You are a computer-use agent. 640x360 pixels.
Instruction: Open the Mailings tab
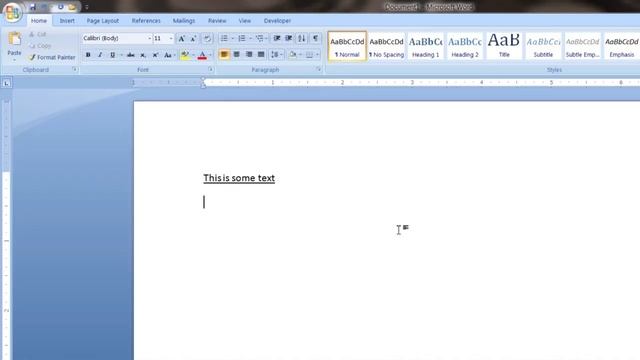184,21
